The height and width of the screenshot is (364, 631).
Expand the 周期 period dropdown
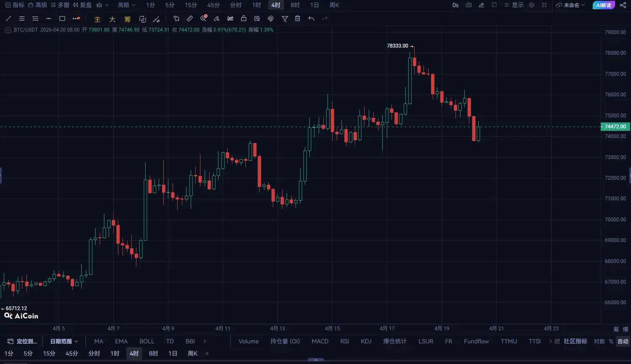(126, 5)
